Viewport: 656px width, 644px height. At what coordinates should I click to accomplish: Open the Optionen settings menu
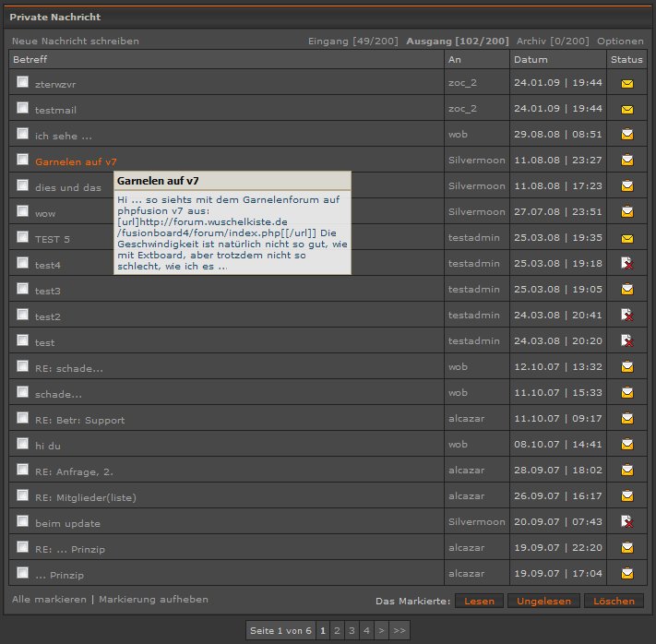pyautogui.click(x=620, y=42)
